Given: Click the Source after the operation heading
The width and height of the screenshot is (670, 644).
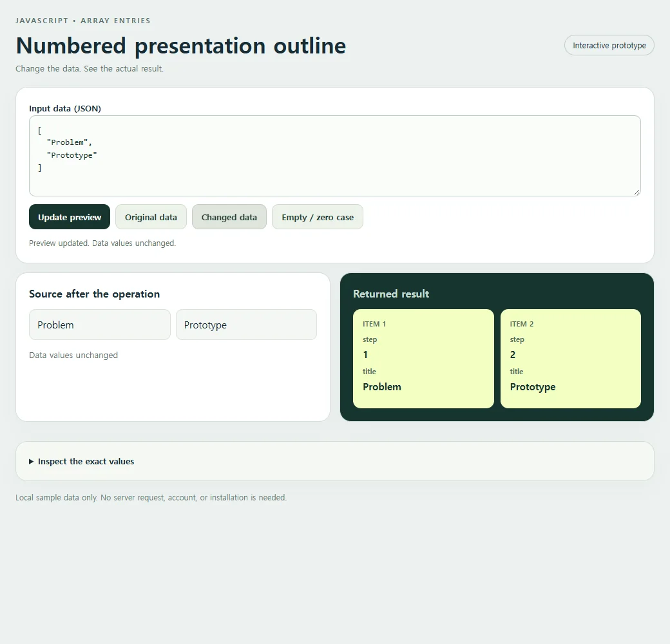Looking at the screenshot, I should (95, 294).
